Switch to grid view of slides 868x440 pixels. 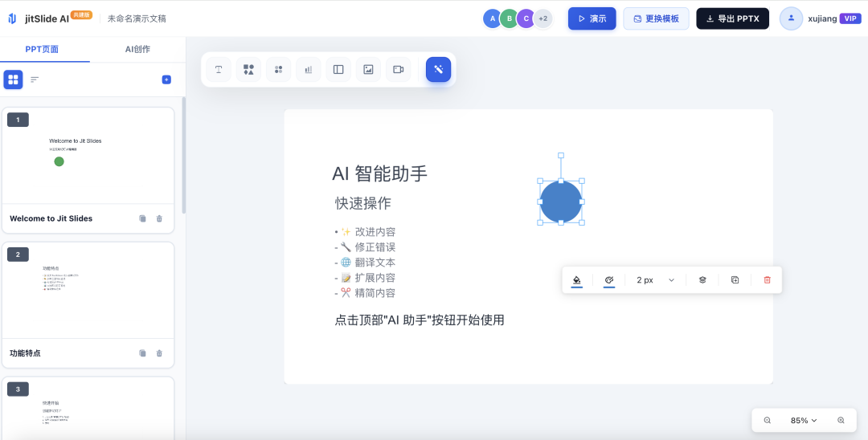coord(14,79)
